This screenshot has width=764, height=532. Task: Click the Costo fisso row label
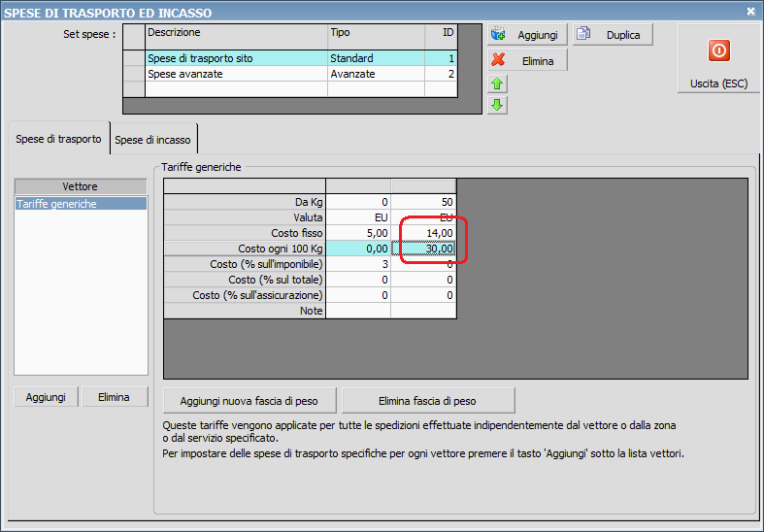pyautogui.click(x=245, y=233)
